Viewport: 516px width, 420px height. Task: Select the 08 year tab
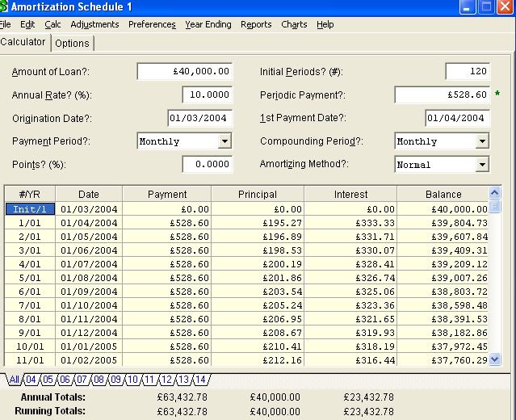click(99, 379)
